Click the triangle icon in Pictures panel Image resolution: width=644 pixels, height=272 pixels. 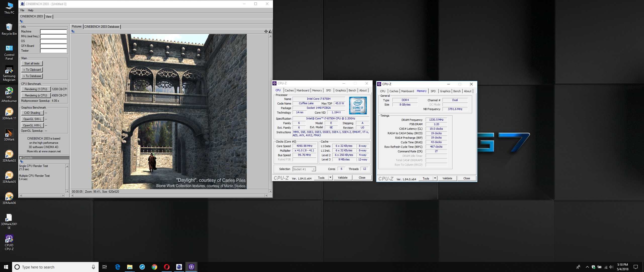[x=270, y=31]
